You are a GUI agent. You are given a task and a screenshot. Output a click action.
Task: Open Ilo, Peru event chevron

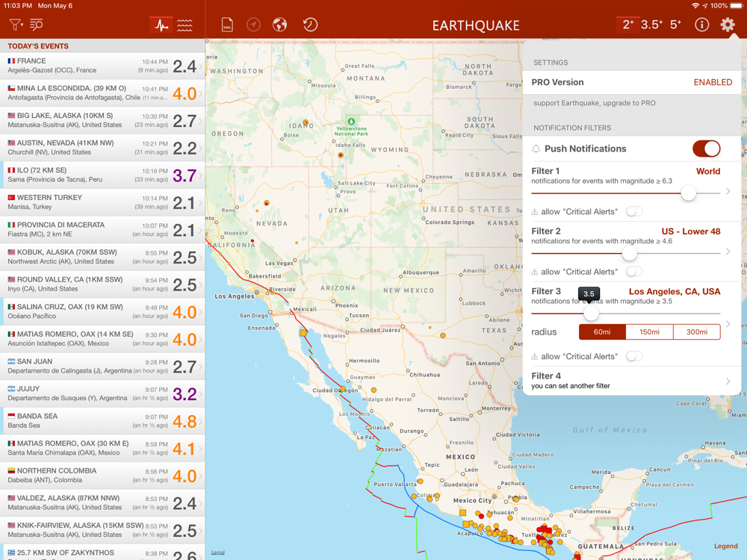(x=200, y=175)
